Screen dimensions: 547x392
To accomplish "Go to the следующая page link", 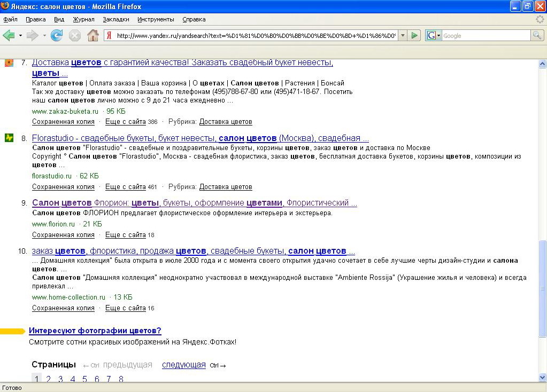I will pos(183,365).
